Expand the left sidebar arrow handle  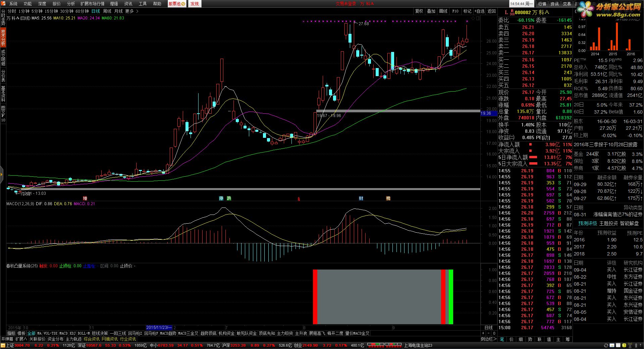(x=1, y=174)
